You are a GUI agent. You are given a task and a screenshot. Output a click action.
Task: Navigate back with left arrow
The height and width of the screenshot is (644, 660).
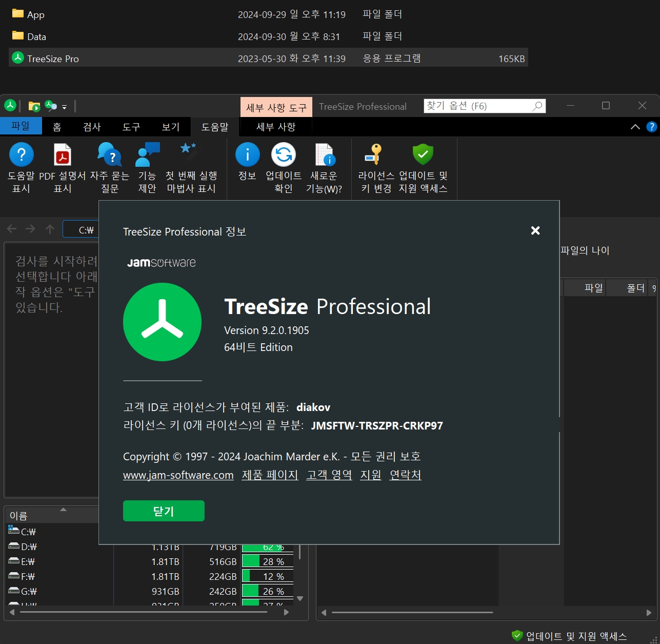click(x=12, y=229)
